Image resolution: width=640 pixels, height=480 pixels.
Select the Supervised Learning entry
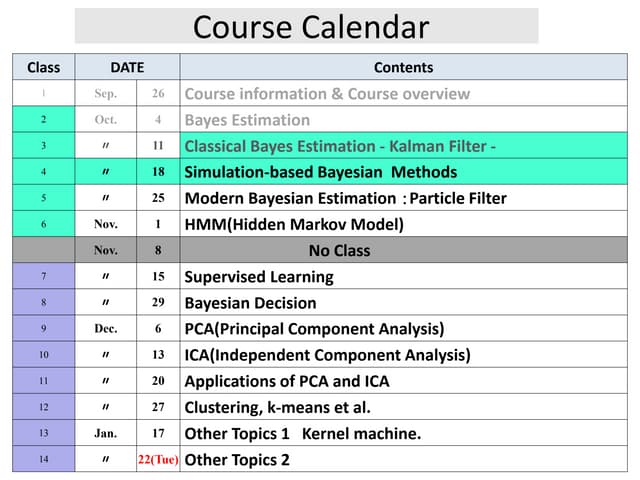[259, 277]
